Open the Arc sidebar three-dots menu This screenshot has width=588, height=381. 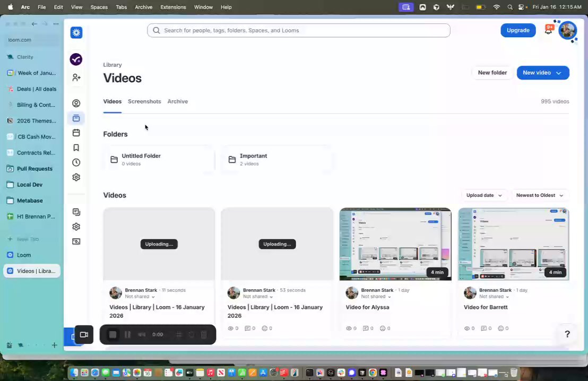(56, 24)
